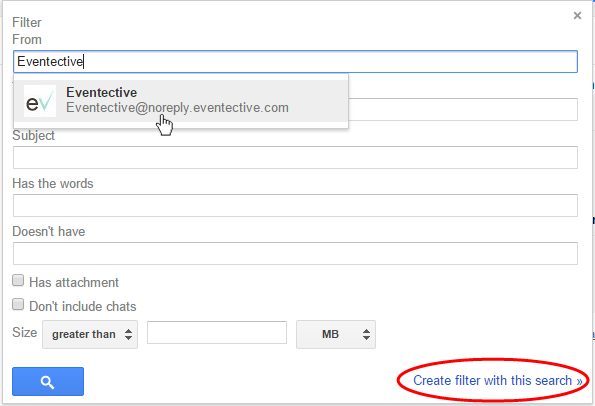Click the Has the words field label

tap(53, 184)
